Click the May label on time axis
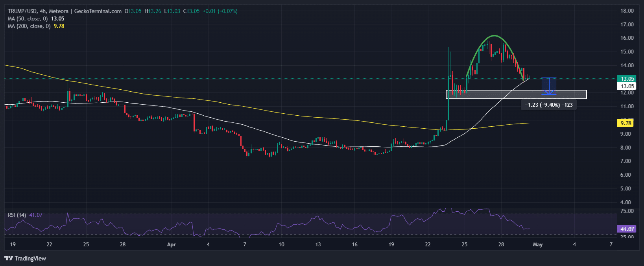This screenshot has height=266, width=644. click(537, 244)
